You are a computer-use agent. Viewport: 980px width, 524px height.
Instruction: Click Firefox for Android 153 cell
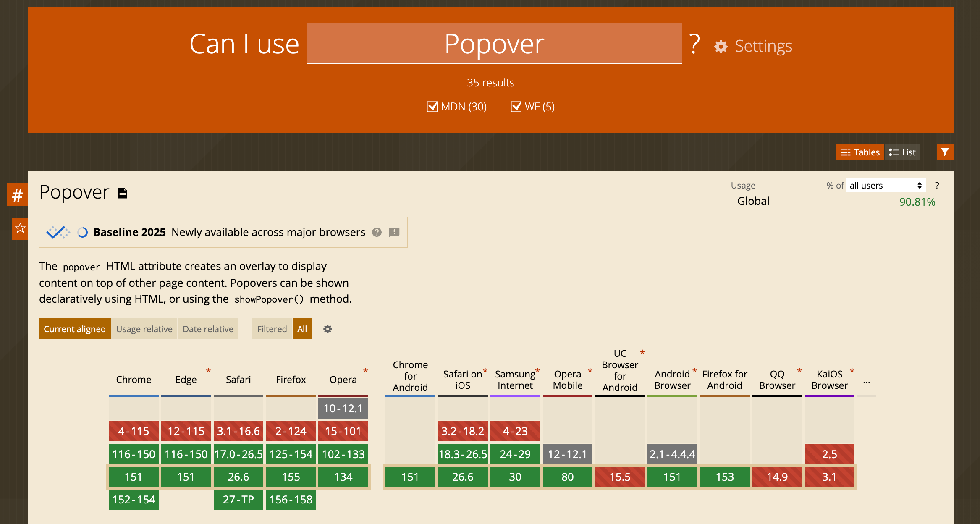click(x=725, y=477)
